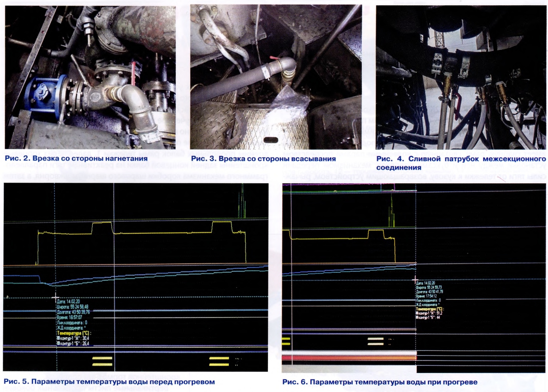Open the Рис. 4 drain pipe photo
Screen dimensions: 548x392
461,77
